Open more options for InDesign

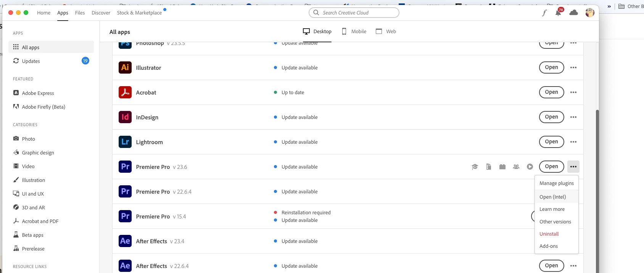573,117
